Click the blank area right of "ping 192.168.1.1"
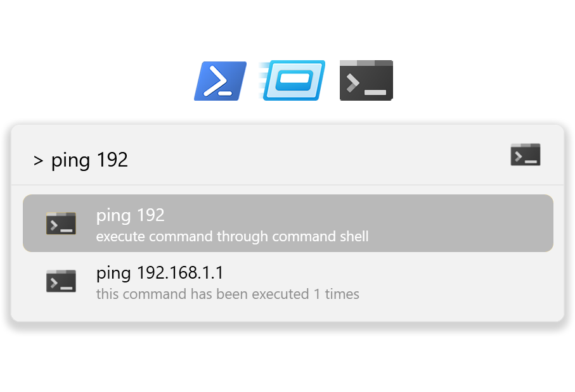 click(385, 273)
